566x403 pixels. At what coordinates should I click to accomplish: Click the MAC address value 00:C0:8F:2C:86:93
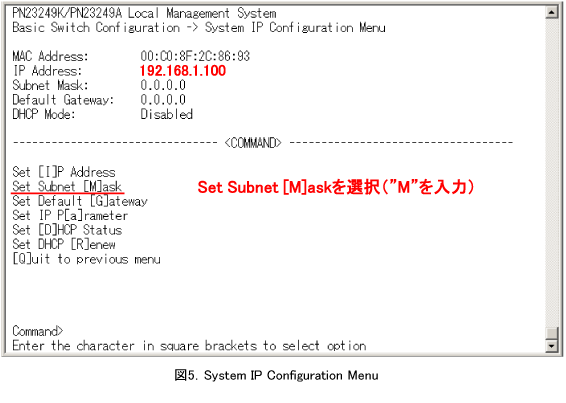pyautogui.click(x=195, y=56)
